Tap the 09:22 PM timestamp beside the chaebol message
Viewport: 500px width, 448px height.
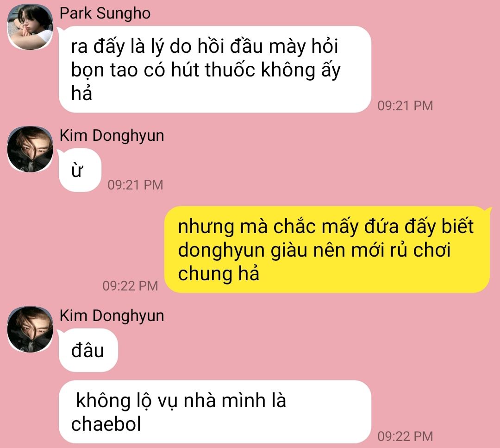[405, 436]
